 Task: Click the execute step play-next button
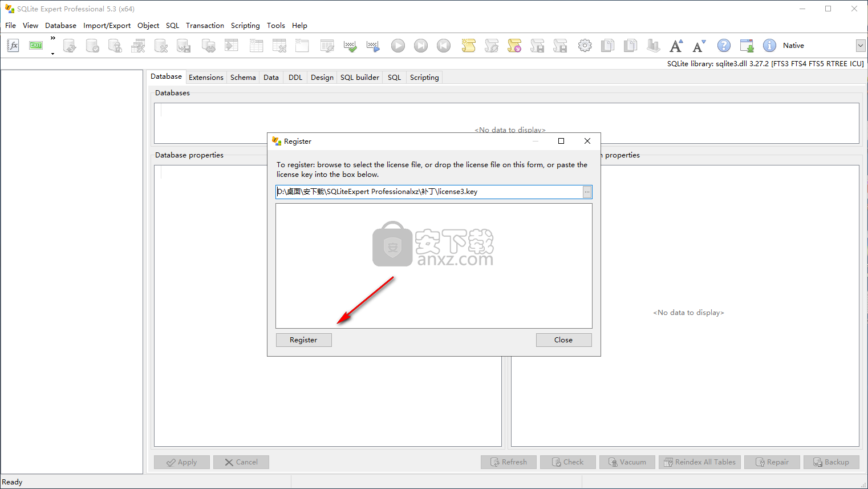tap(421, 46)
